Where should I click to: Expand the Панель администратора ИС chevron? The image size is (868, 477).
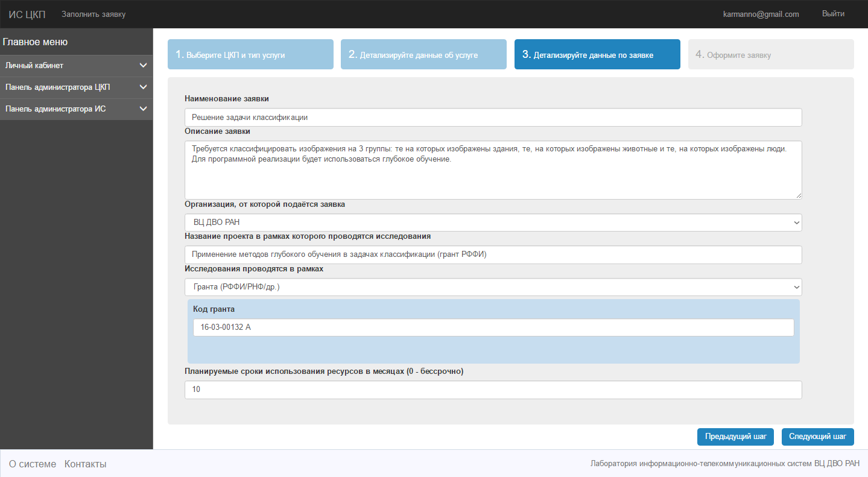pos(143,109)
